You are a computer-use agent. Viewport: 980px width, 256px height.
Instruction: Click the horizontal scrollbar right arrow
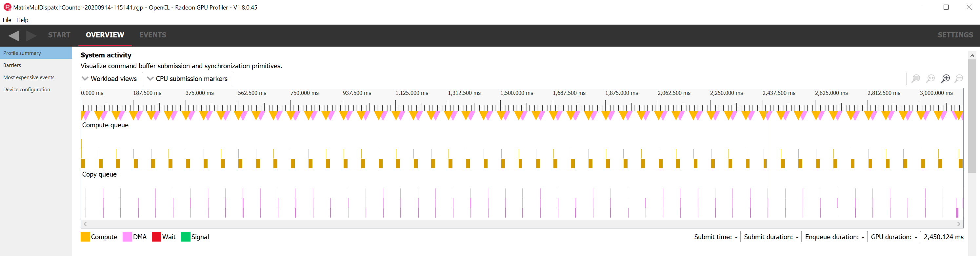(x=959, y=224)
